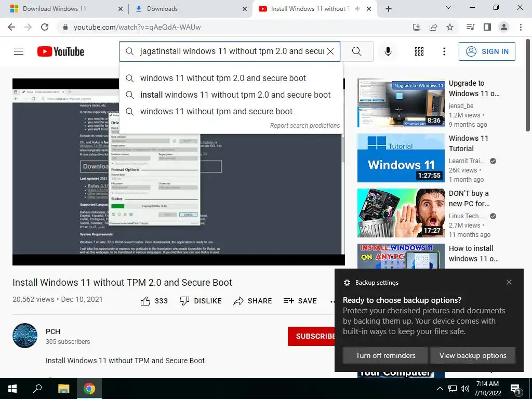Open the YouTube apps grid icon
Viewport: 532px width, 399px height.
tap(419, 51)
